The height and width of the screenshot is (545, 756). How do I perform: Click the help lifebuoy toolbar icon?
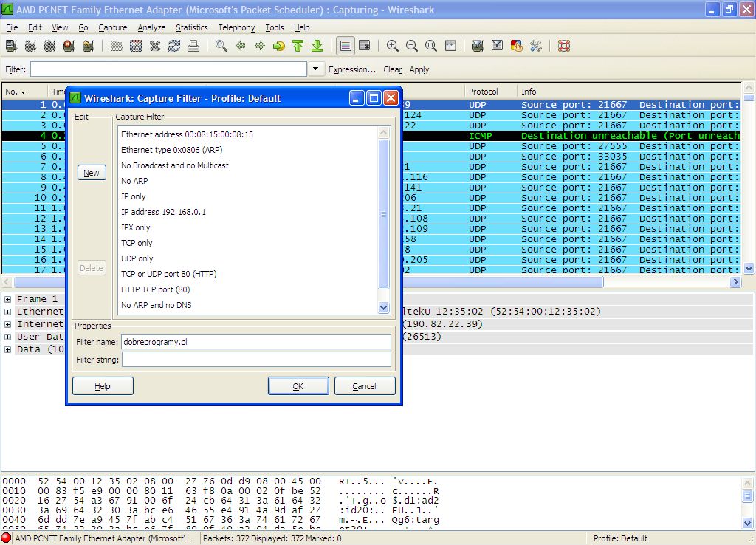563,46
